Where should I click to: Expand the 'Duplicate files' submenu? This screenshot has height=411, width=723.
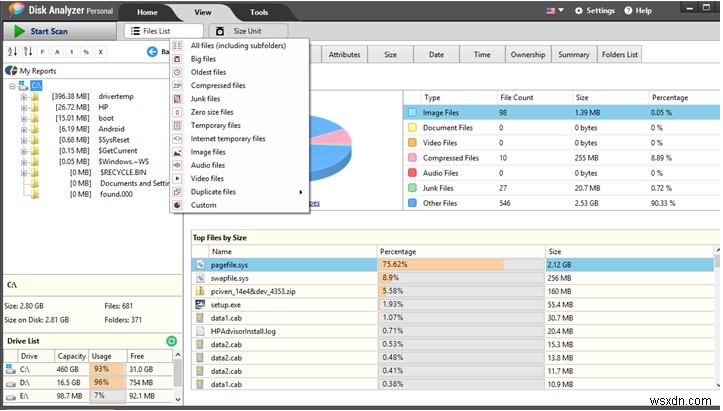(x=239, y=192)
